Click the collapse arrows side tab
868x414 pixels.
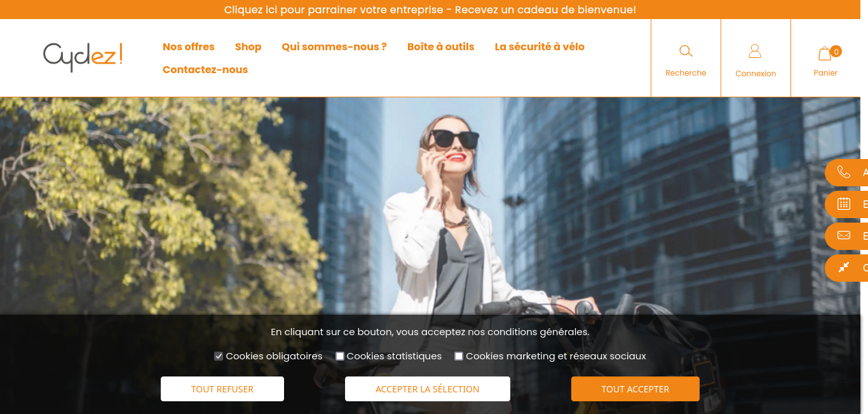(x=846, y=268)
